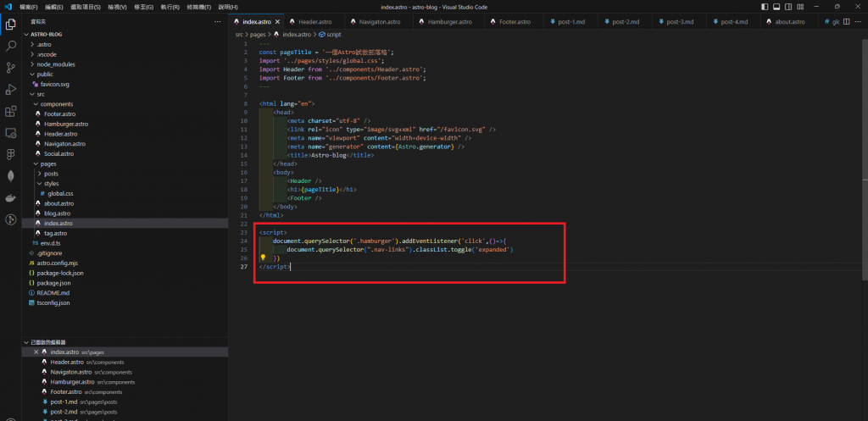Open the 選取項目(S) menu
Image resolution: width=868 pixels, height=421 pixels.
[86, 7]
